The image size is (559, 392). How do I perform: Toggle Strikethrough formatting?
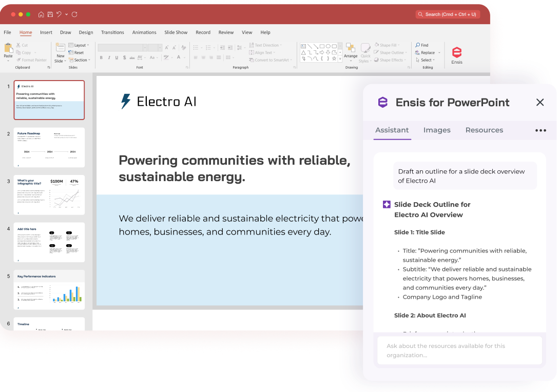132,57
